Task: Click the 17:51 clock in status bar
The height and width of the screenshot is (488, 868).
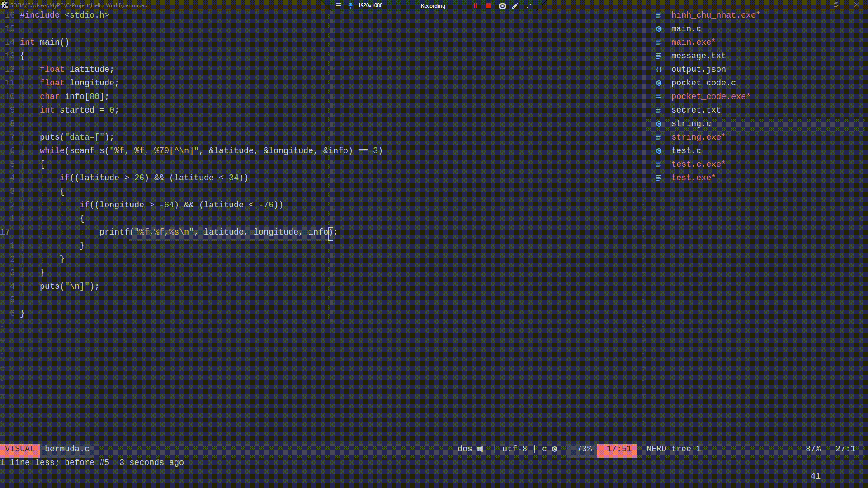Action: click(617, 449)
